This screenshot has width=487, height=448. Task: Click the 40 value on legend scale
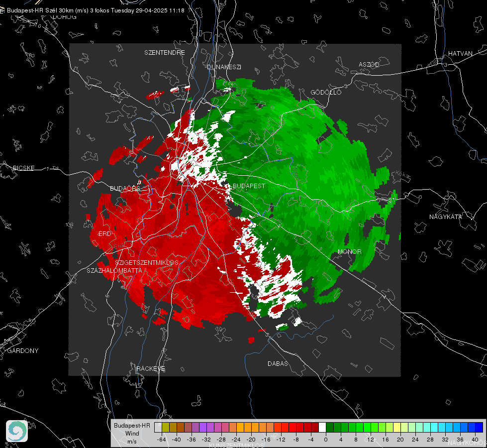pos(475,440)
